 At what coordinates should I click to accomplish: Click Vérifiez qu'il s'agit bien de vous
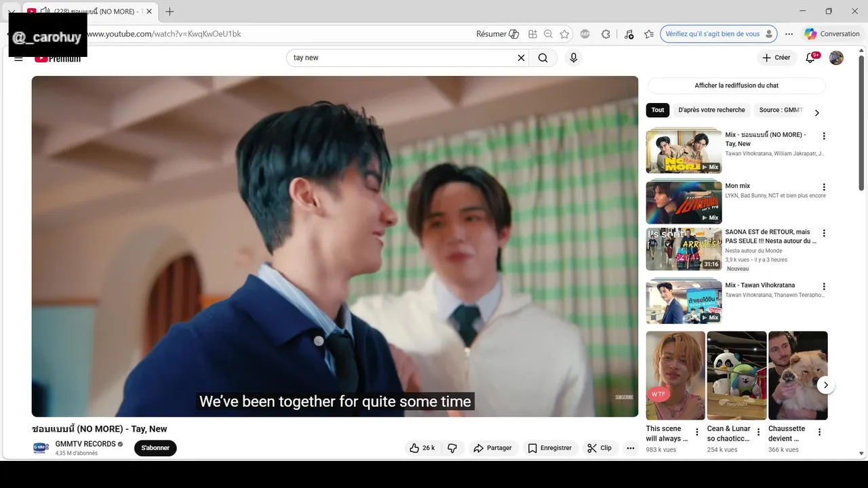click(718, 34)
